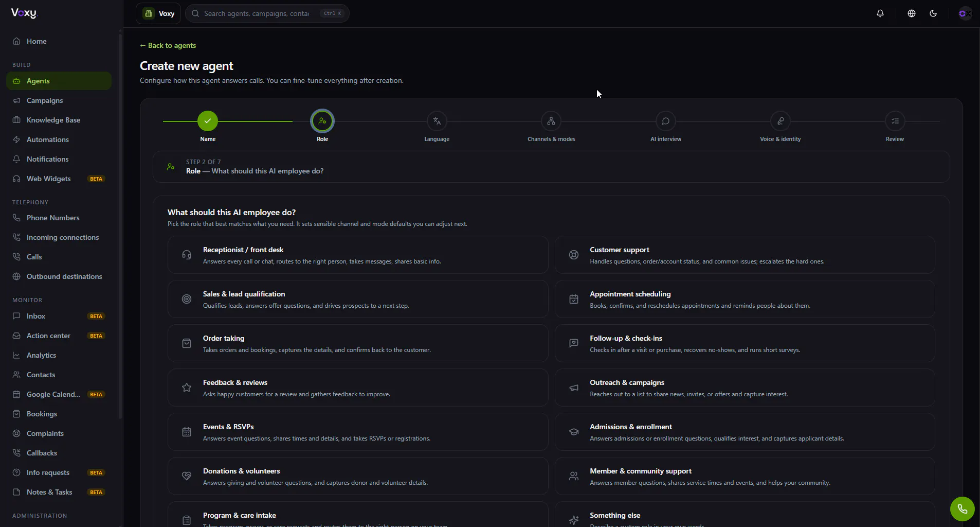Screen dimensions: 980x527
Task: Select Follow-up & check-ins role
Action: [x=745, y=343]
